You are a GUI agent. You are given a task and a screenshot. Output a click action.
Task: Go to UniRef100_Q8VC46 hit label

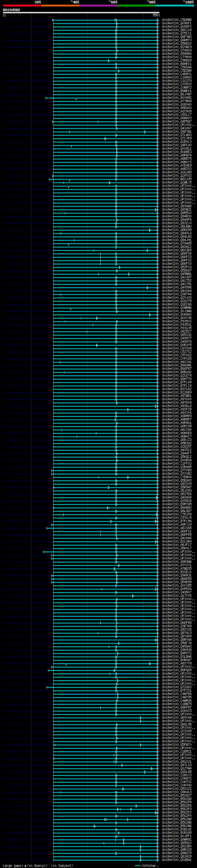pyautogui.click(x=177, y=717)
